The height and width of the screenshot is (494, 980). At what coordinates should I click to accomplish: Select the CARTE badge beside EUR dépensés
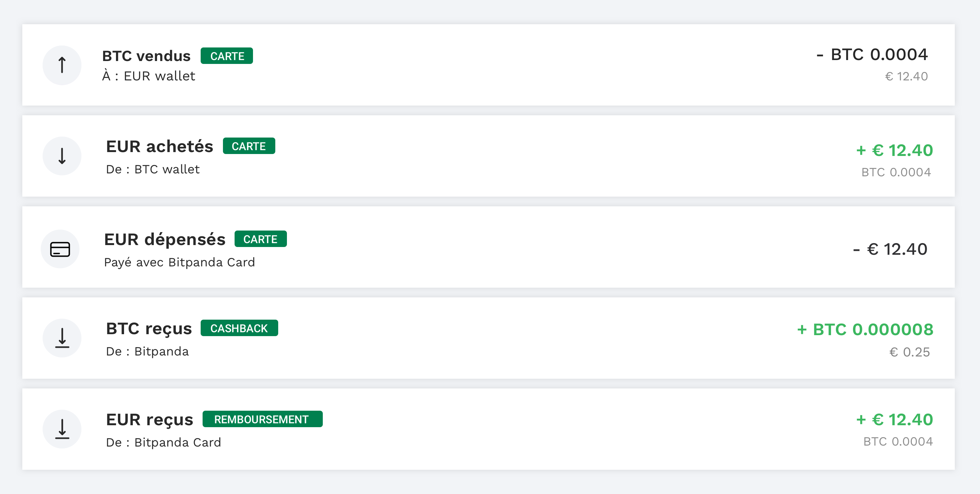tap(261, 239)
